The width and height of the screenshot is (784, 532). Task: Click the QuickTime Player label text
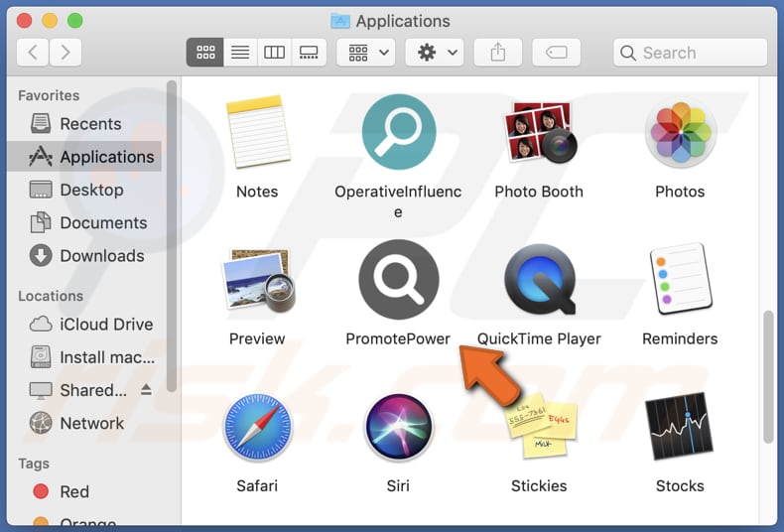pos(539,339)
